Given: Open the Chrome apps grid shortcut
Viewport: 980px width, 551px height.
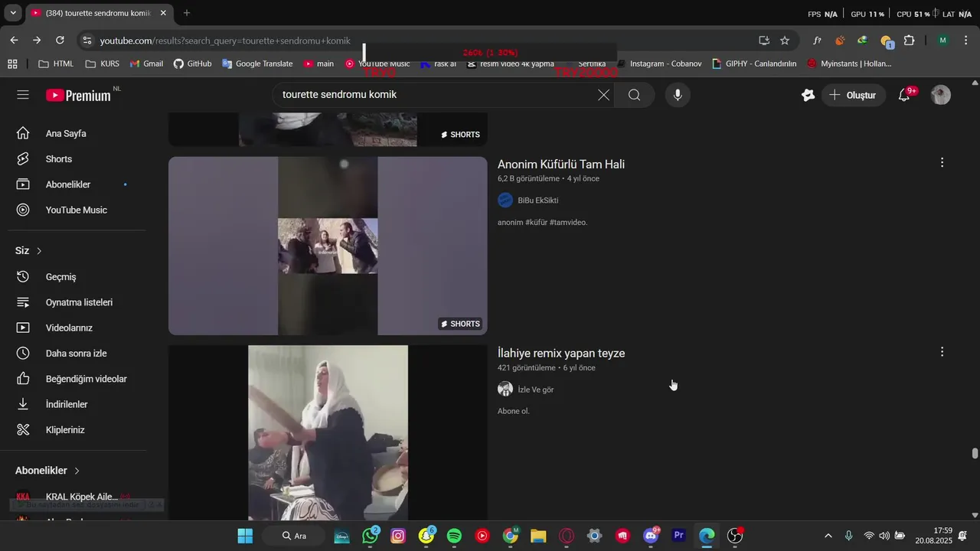Looking at the screenshot, I should click(12, 64).
